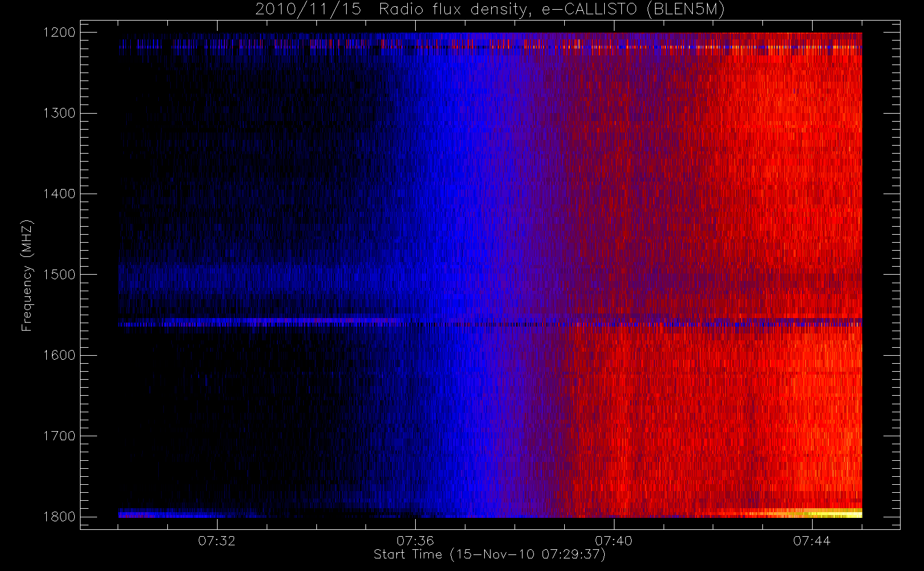Select the 1600 frequency tick label

click(59, 355)
